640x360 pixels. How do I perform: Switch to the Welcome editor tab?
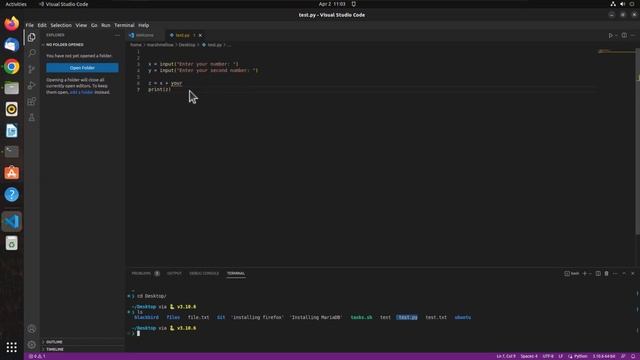[144, 36]
